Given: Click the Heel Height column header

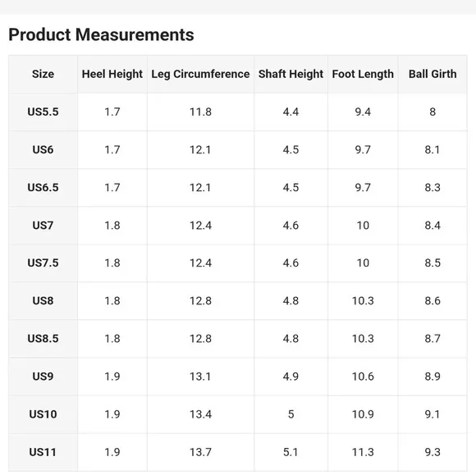Looking at the screenshot, I should 112,74.
